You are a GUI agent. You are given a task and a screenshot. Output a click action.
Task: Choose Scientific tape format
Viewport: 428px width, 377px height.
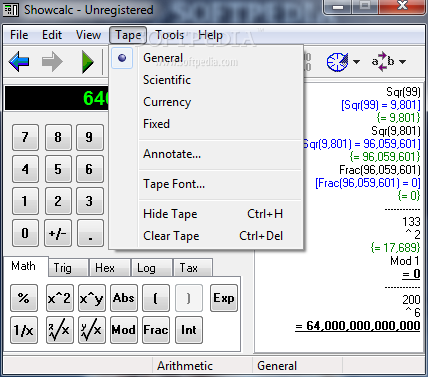(206, 80)
